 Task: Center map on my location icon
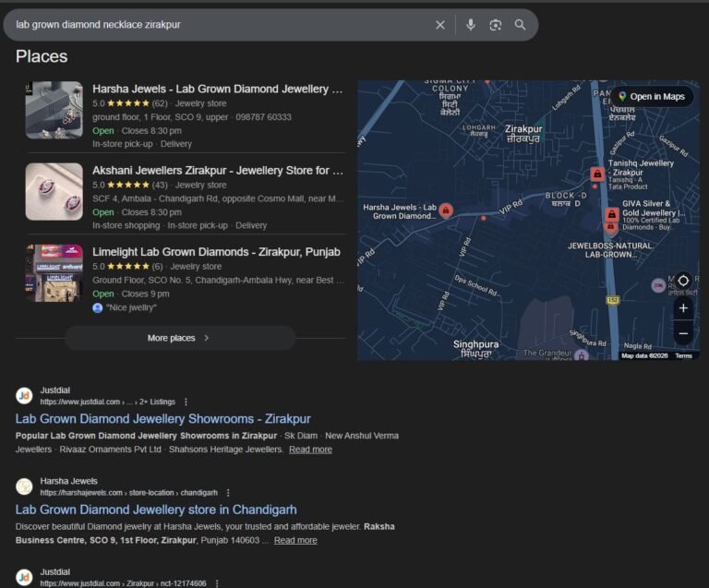click(683, 281)
